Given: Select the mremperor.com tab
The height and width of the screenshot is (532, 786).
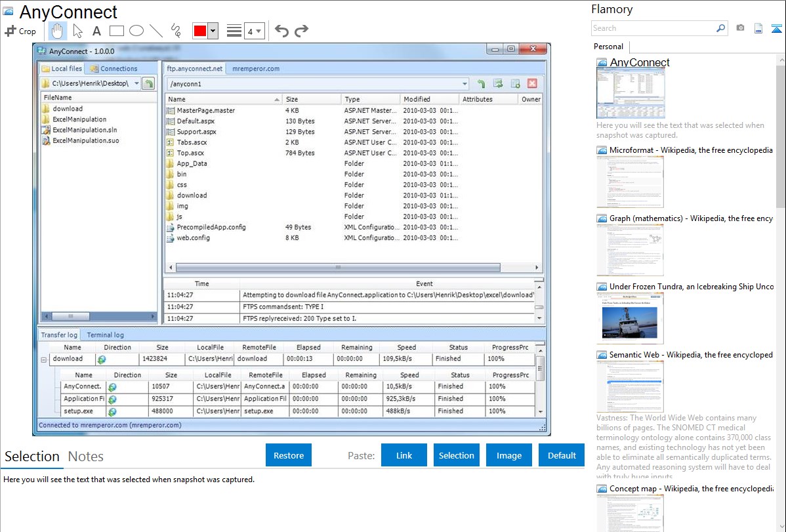Looking at the screenshot, I should pyautogui.click(x=256, y=69).
